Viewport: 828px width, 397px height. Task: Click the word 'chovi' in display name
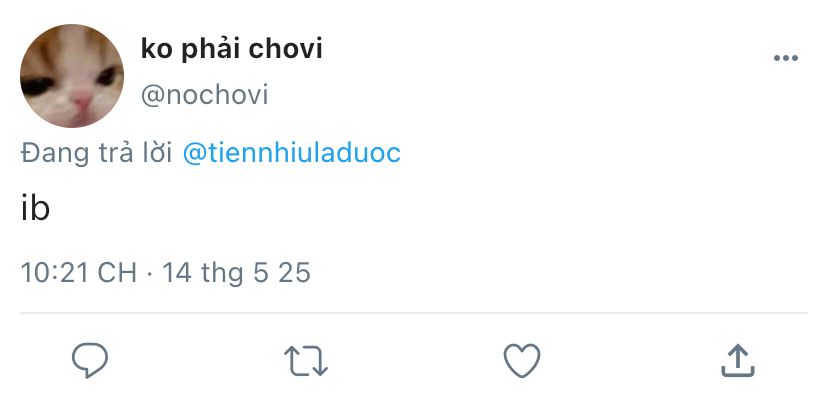pyautogui.click(x=285, y=50)
